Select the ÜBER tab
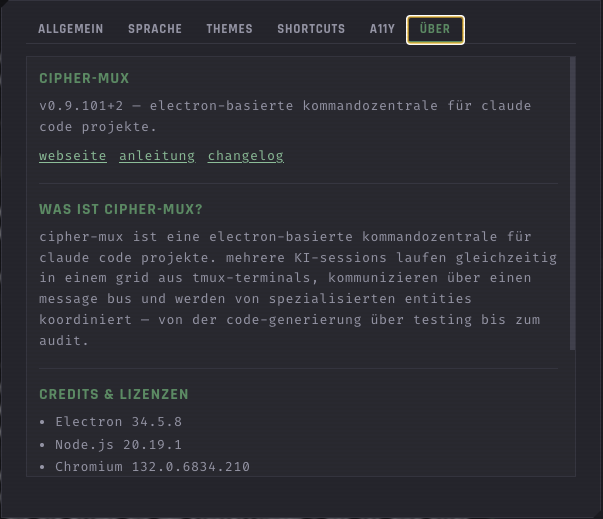Viewport: 603px width, 519px height. pos(435,30)
